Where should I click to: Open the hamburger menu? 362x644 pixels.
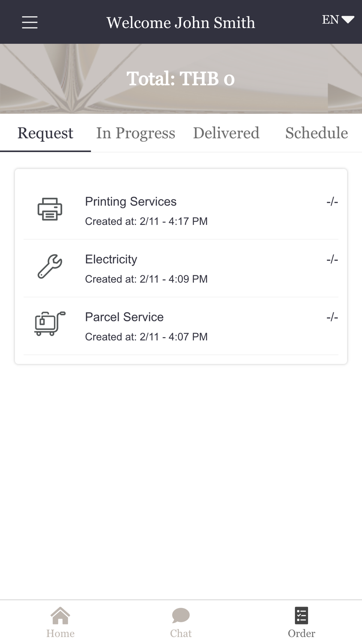(x=30, y=22)
